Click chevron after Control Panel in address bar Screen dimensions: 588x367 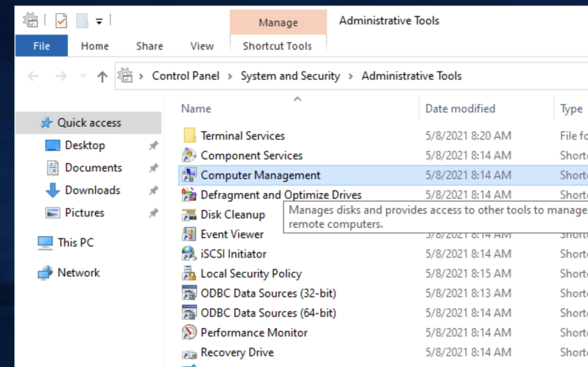[230, 76]
